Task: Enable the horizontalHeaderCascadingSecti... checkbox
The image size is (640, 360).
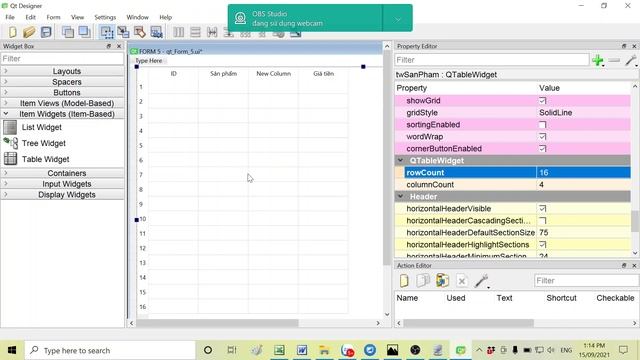Action: click(x=542, y=220)
